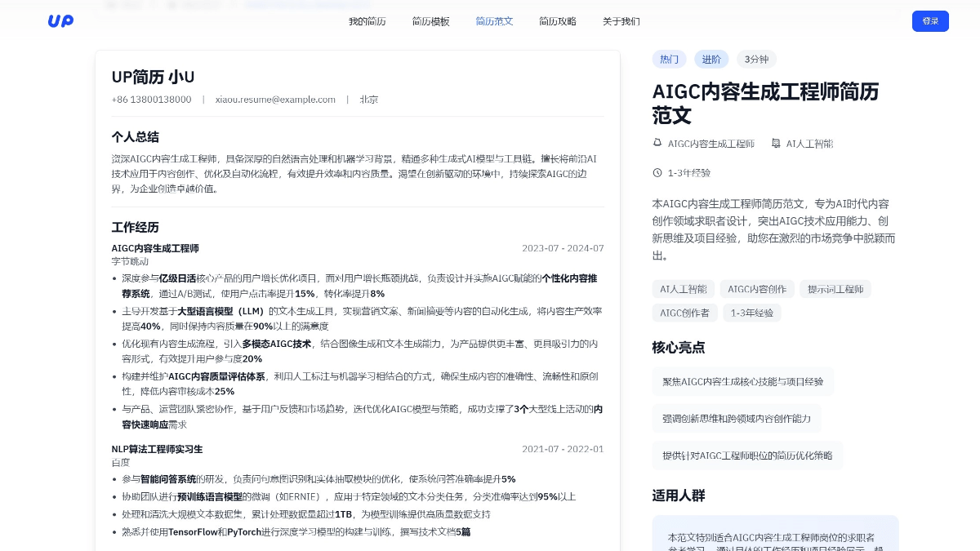Screen dimensions: 980x551
Task: Select the 简历范文 navigation tab
Action: pyautogui.click(x=494, y=21)
